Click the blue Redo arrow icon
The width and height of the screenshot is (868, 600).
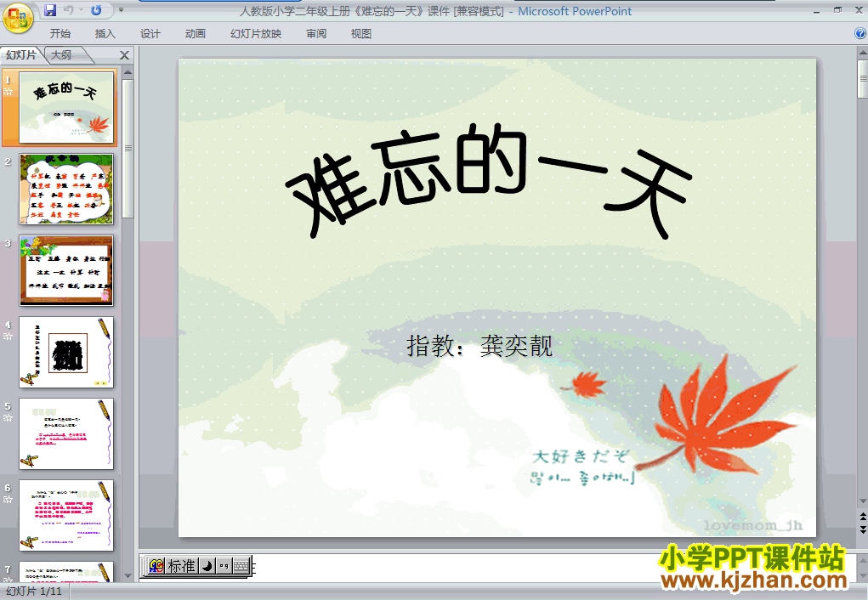point(96,10)
